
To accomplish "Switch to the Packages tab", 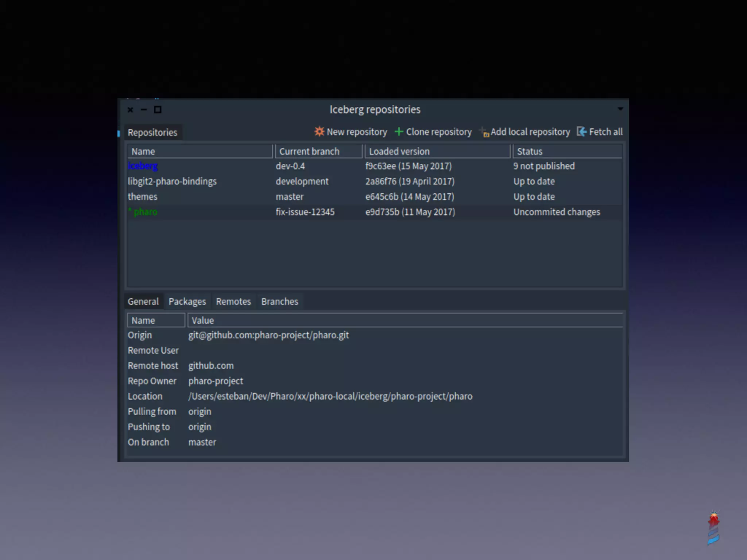I will [x=187, y=302].
